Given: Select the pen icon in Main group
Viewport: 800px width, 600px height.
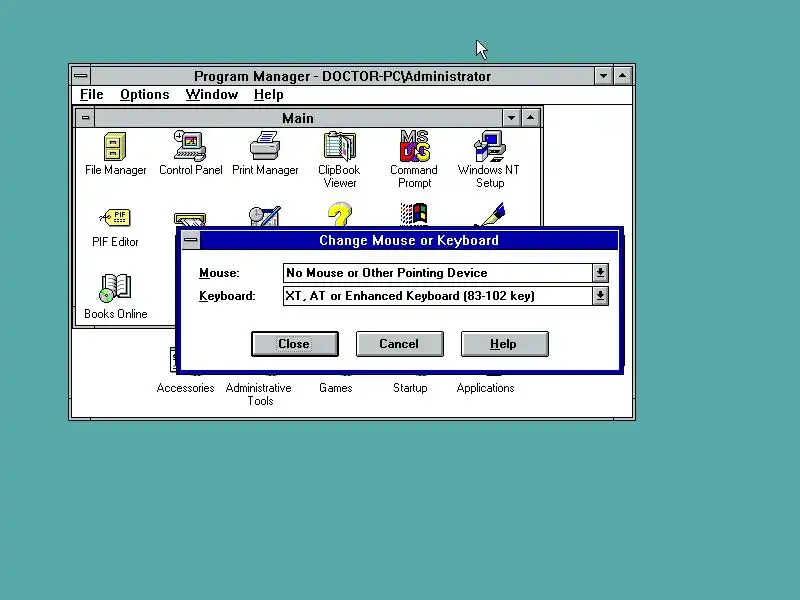Looking at the screenshot, I should pyautogui.click(x=490, y=214).
